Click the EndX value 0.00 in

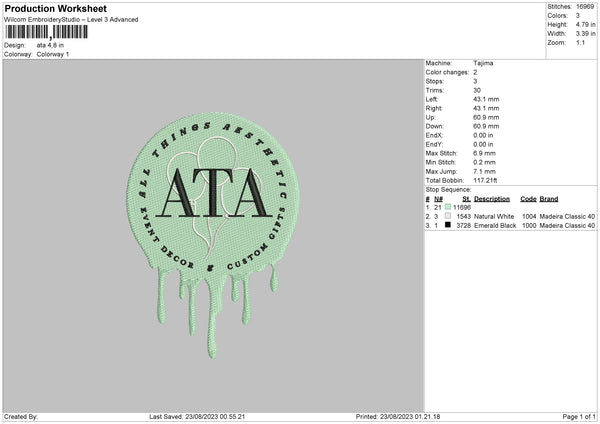coord(483,135)
